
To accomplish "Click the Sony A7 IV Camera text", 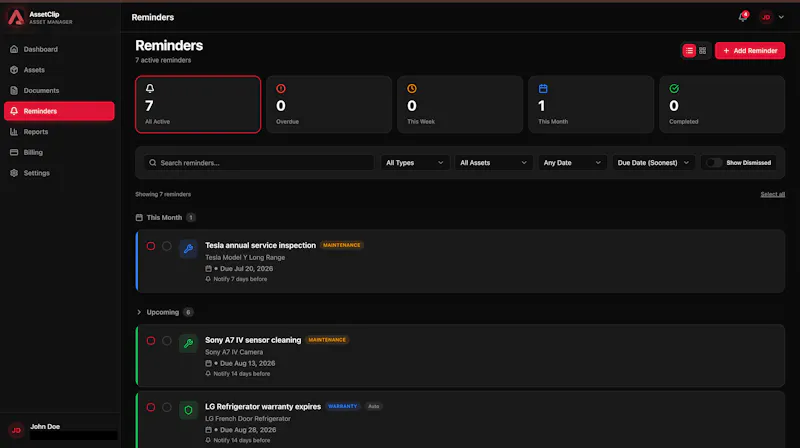I will 234,352.
